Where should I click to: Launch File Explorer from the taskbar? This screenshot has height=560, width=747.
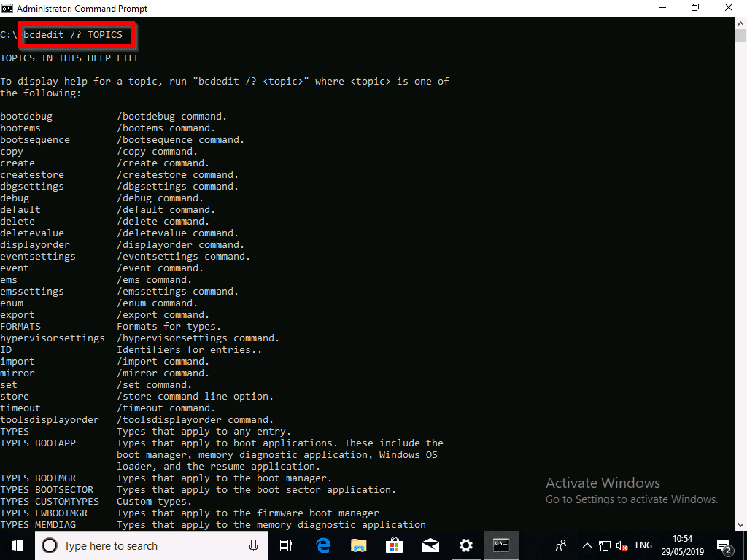[x=358, y=545]
